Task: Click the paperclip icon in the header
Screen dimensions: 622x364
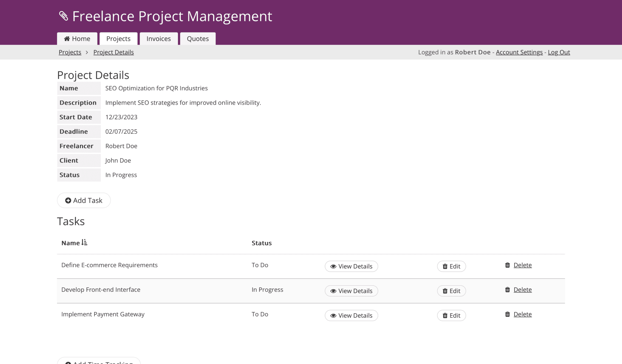Action: click(63, 16)
